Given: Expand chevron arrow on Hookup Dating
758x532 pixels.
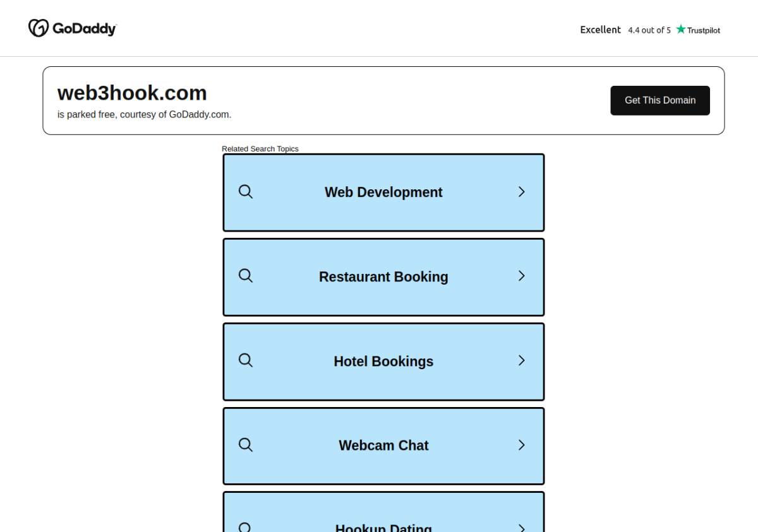Looking at the screenshot, I should [522, 527].
